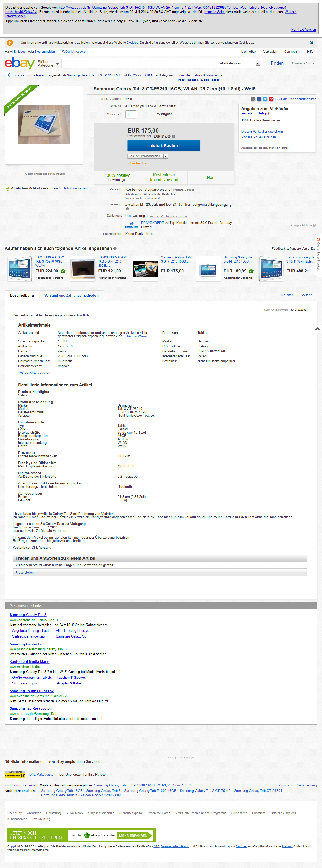
Task: Close the cookie notice banner
Action: pos(312,43)
